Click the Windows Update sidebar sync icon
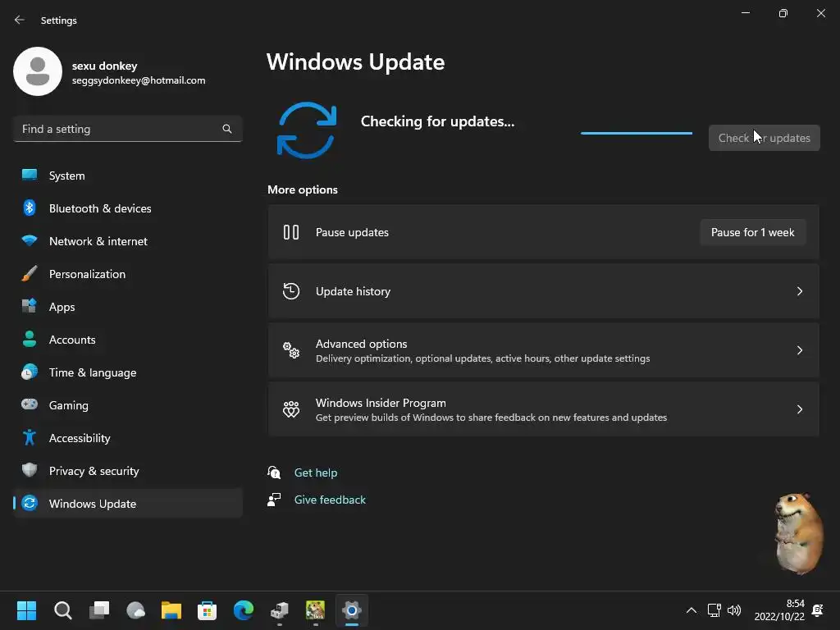The height and width of the screenshot is (630, 840). [30, 503]
